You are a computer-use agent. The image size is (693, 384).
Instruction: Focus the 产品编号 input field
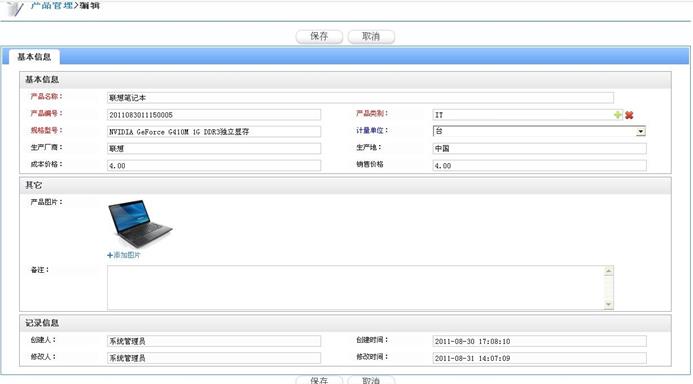click(214, 115)
